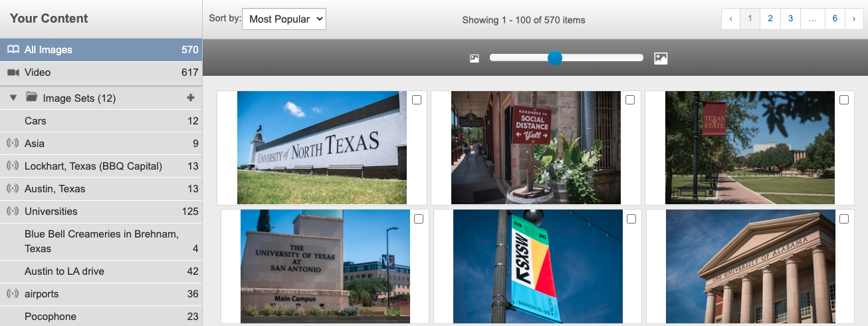868x326 pixels.
Task: Open Blue Bell Creameries in Brehnam set
Action: click(101, 242)
